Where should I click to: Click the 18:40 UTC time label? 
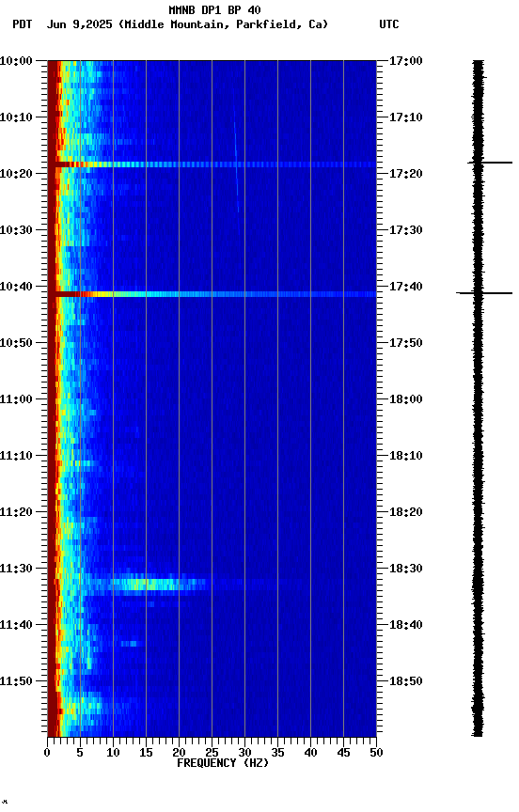click(406, 625)
